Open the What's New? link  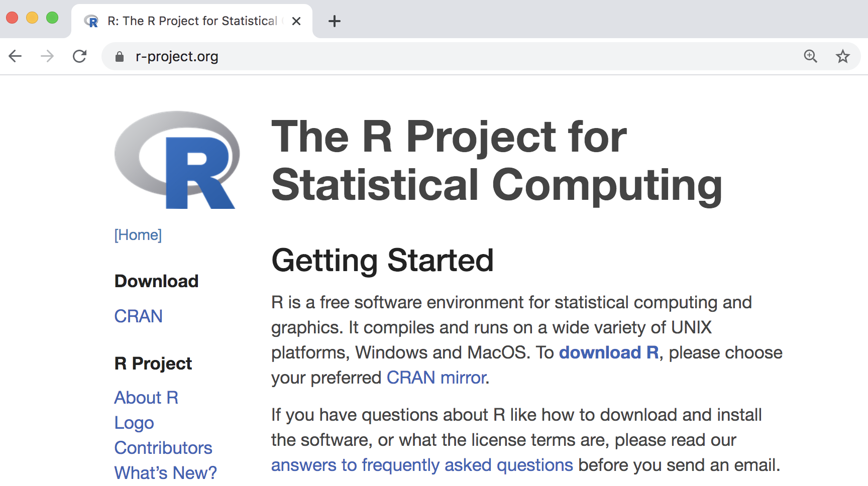pyautogui.click(x=166, y=472)
